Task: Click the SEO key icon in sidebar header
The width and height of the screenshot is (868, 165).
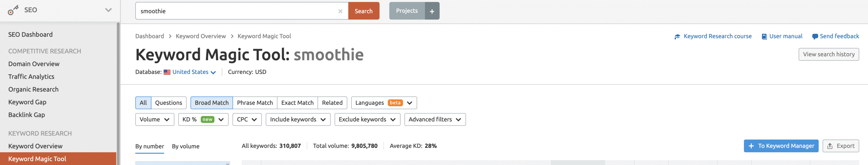Action: point(13,10)
